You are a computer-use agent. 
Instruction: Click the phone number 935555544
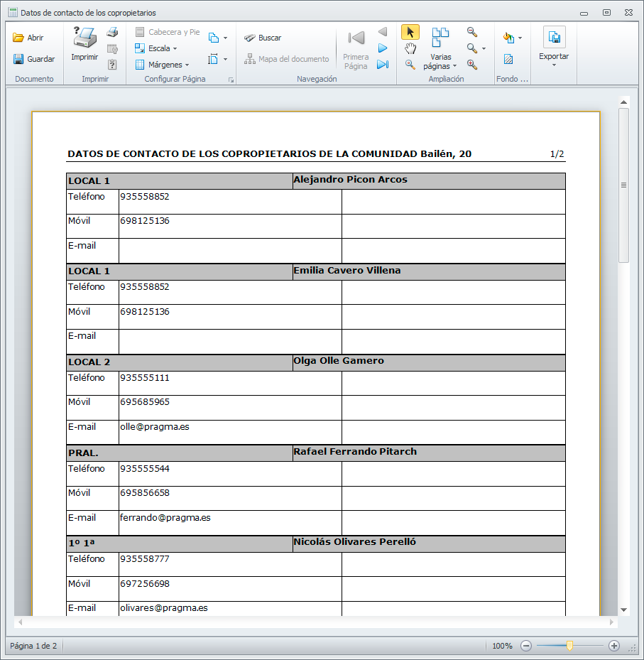145,468
